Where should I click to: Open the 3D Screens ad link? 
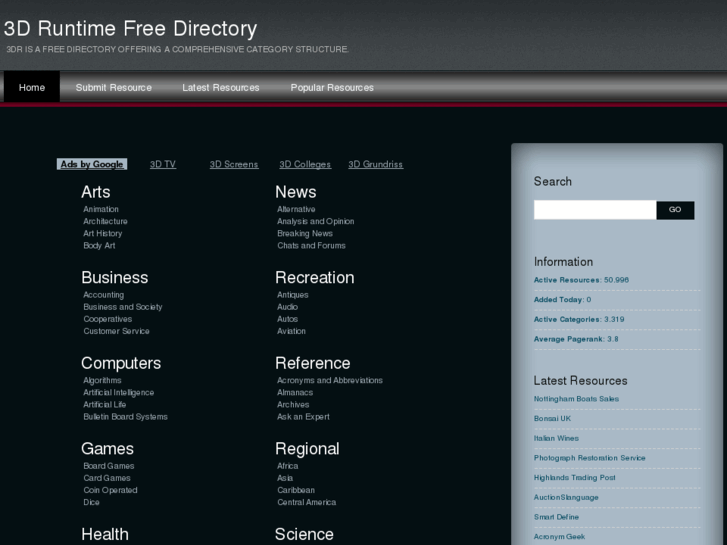(234, 164)
